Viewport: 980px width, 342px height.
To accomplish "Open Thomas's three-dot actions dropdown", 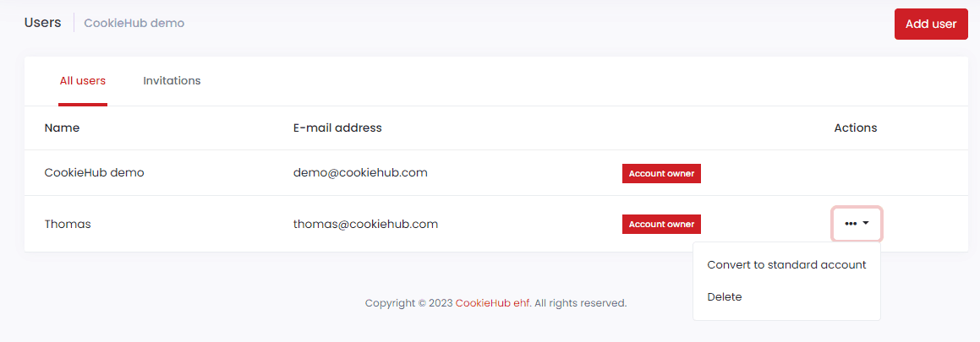I will (x=857, y=224).
